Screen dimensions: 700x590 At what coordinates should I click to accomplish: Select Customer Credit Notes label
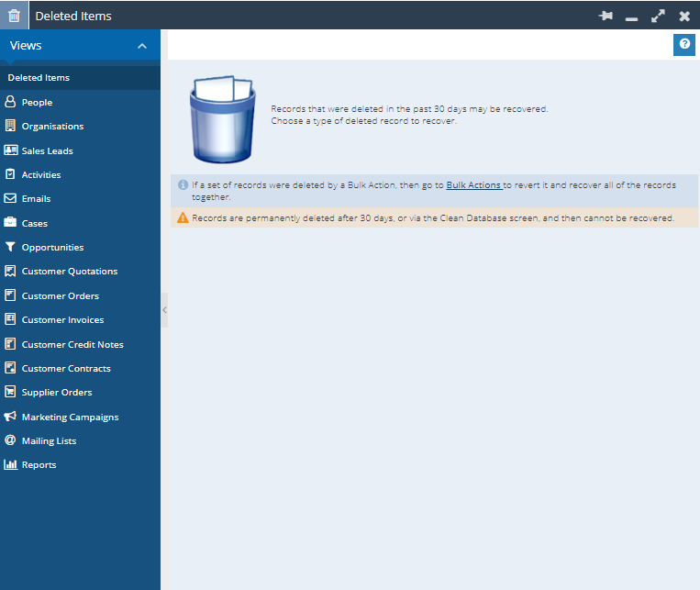click(x=72, y=344)
